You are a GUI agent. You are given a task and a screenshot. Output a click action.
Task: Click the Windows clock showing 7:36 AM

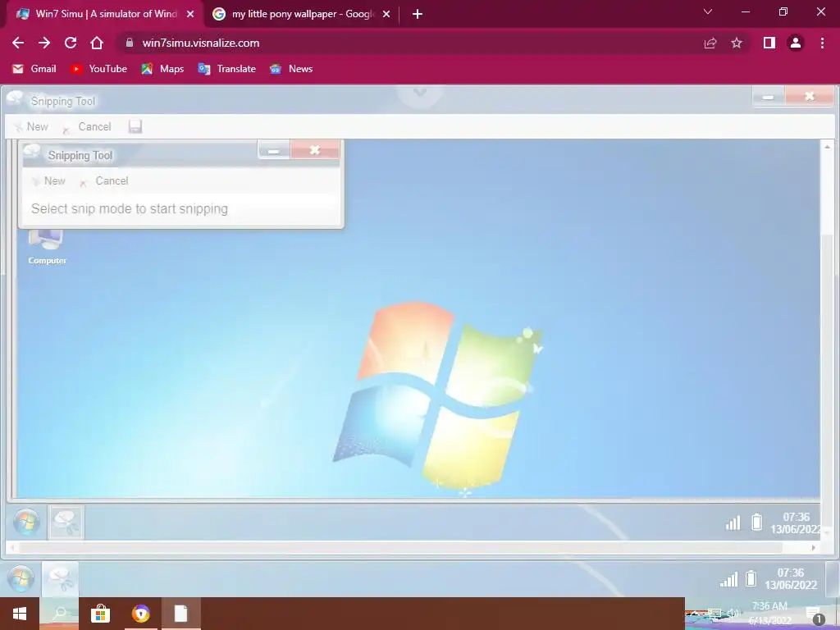tap(769, 614)
